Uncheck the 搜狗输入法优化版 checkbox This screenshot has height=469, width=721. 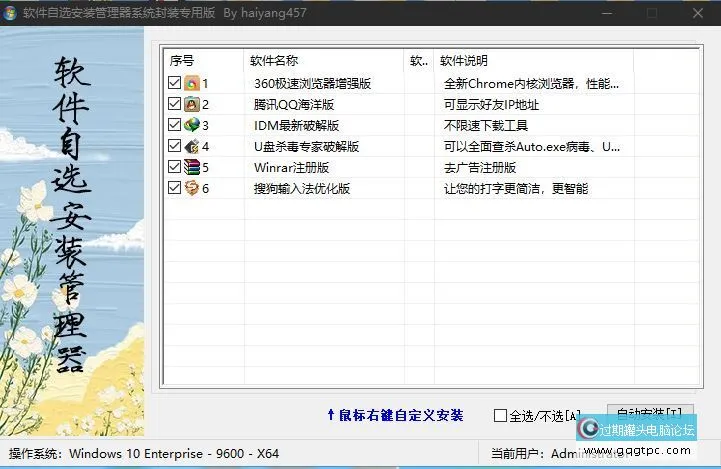(174, 188)
